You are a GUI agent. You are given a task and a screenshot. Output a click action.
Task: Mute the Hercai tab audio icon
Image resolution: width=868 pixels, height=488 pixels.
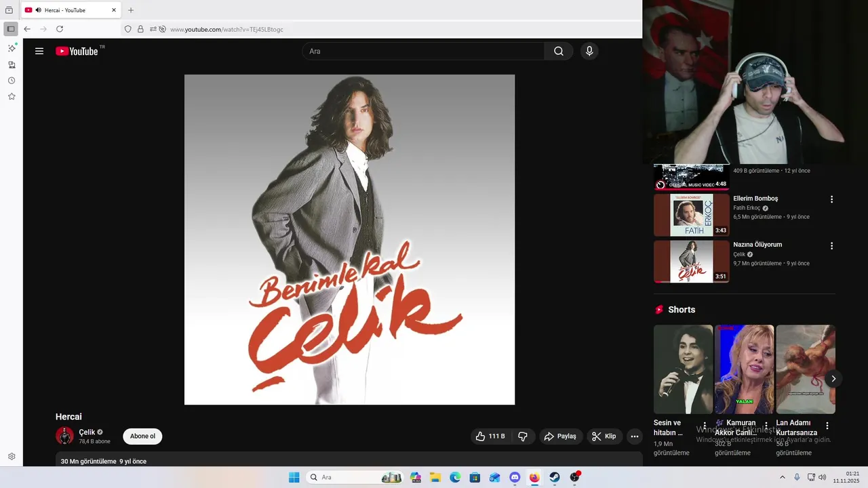pos(38,10)
